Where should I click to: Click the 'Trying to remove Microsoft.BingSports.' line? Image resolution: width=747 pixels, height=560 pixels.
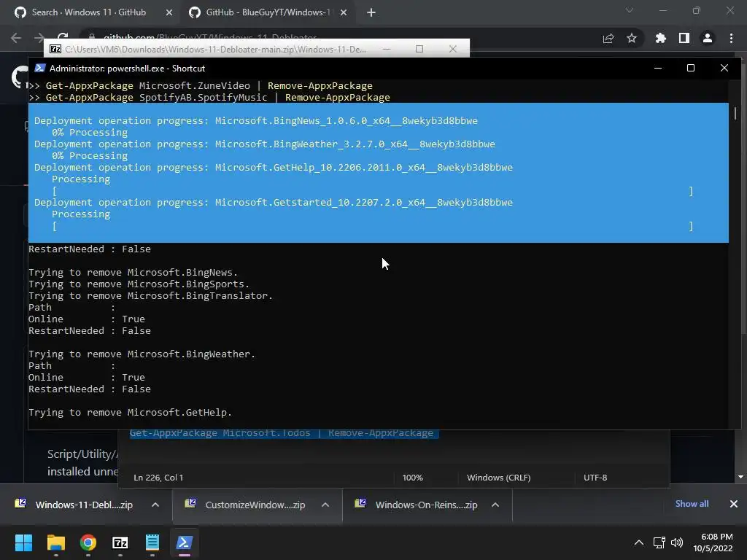(x=139, y=284)
